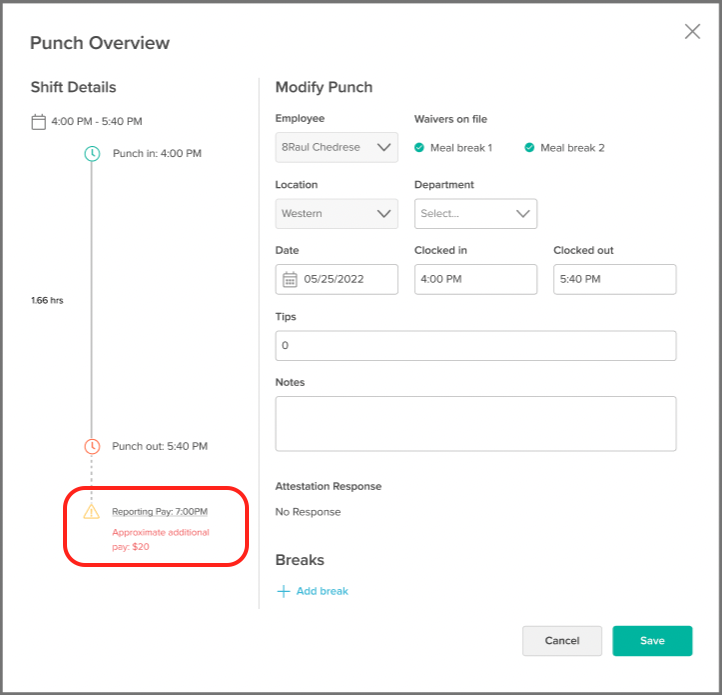The width and height of the screenshot is (722, 695).
Task: Expand the Department Select dropdown
Action: pos(476,214)
